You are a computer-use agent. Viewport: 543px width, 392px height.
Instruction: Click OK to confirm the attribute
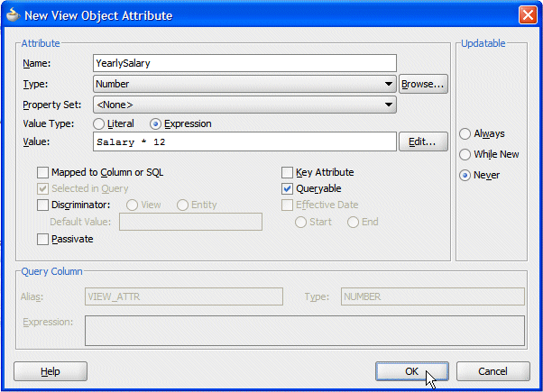click(412, 371)
